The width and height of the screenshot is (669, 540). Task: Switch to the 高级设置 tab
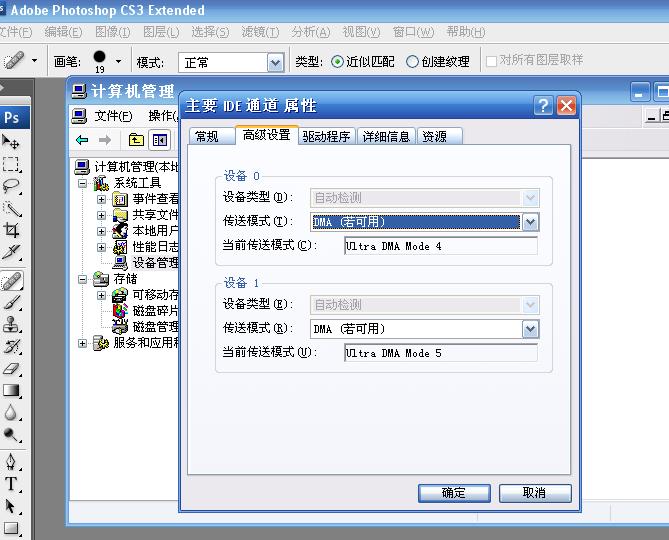[x=267, y=135]
